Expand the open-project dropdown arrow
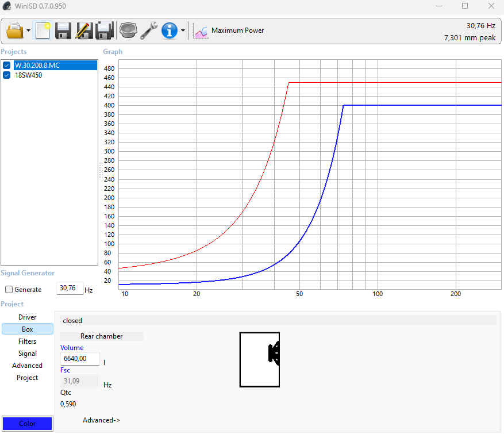 tap(28, 30)
